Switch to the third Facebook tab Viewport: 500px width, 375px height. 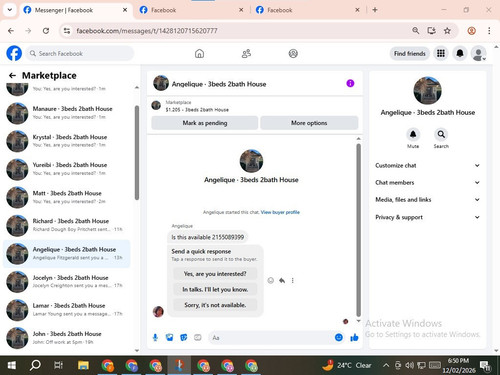click(308, 10)
